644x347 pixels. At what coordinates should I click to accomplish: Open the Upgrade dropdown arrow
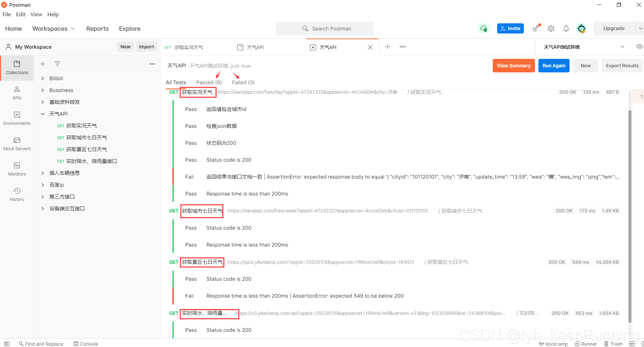pos(640,28)
